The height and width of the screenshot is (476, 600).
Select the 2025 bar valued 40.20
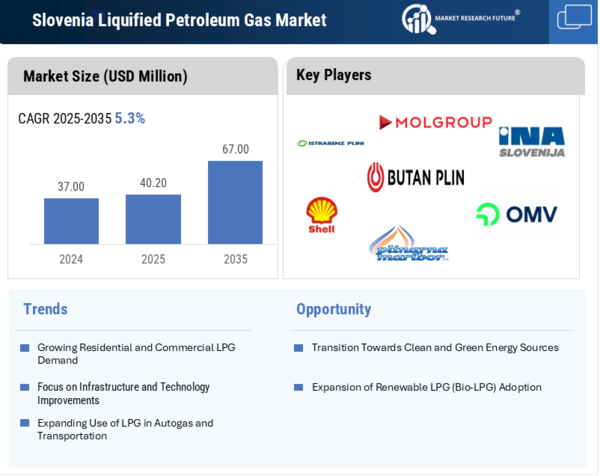[153, 219]
